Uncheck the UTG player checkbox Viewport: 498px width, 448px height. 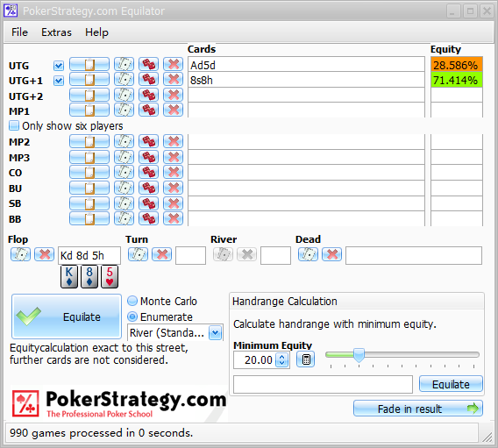(x=59, y=66)
